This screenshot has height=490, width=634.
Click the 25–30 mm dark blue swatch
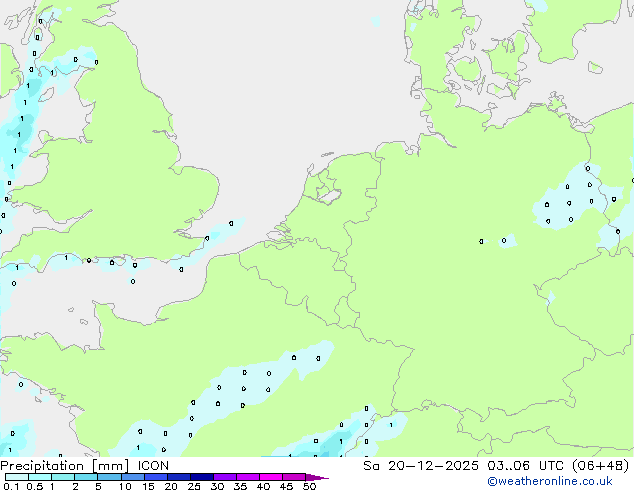(x=201, y=477)
